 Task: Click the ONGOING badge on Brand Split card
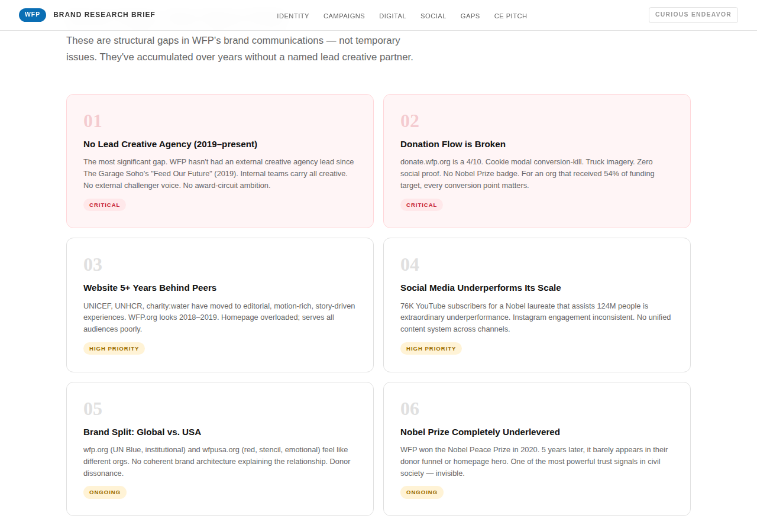(x=105, y=492)
